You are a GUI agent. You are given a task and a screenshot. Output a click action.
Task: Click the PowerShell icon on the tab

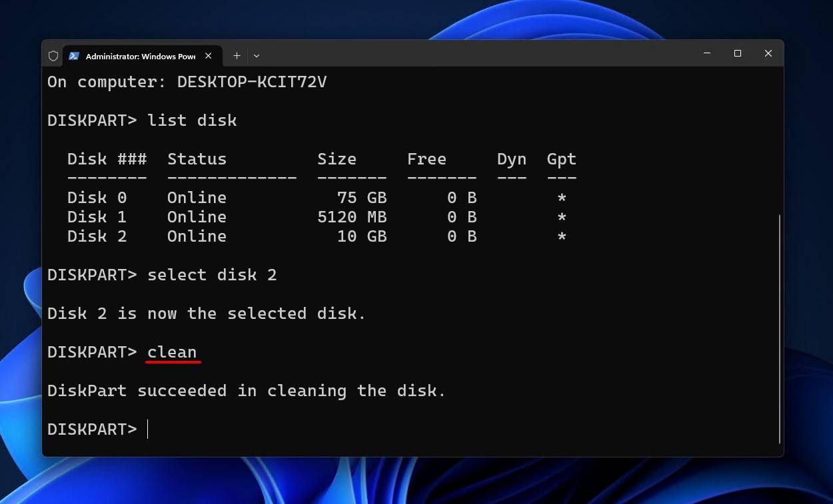click(x=74, y=56)
